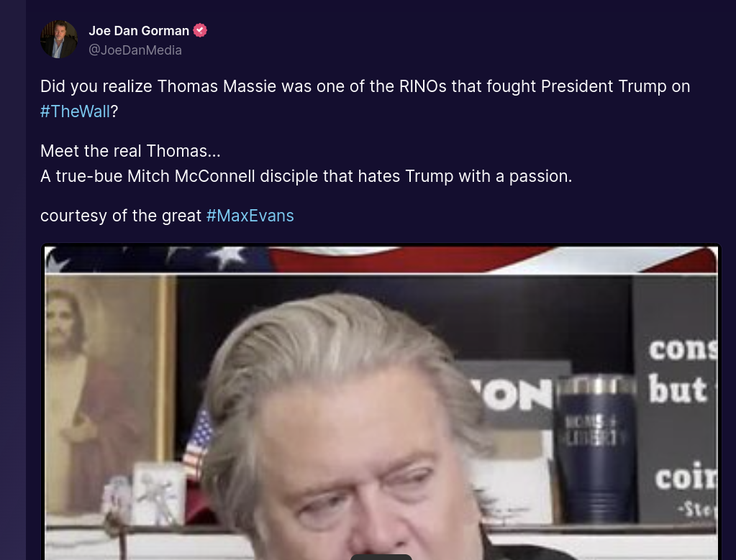Click the "courtesy of the great" text
Image resolution: width=736 pixels, height=560 pixels.
click(121, 216)
